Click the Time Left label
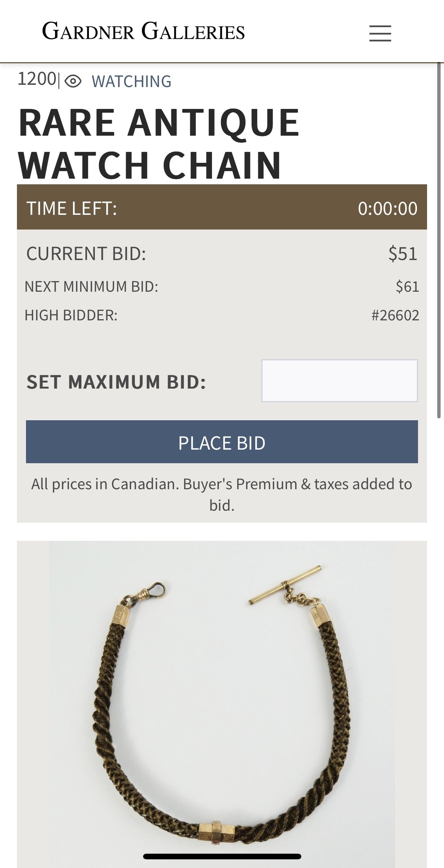 point(72,208)
